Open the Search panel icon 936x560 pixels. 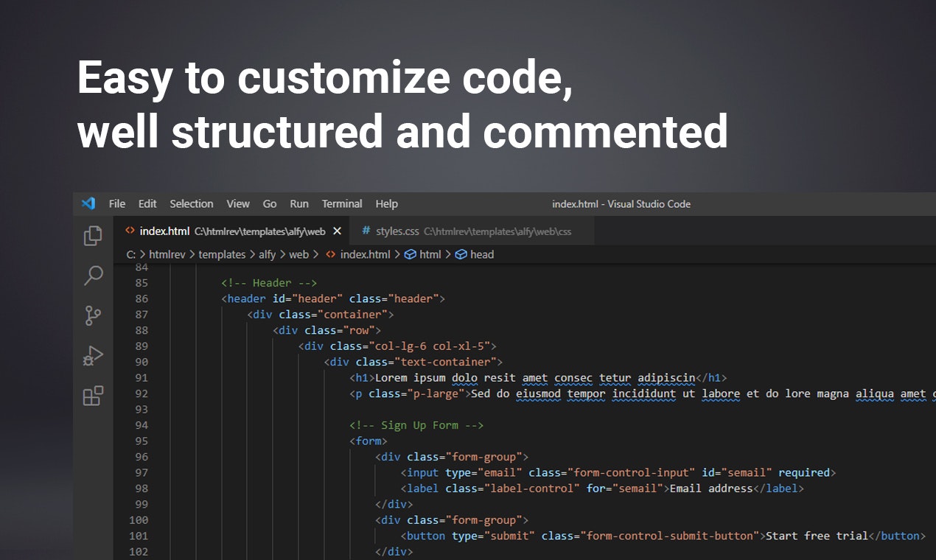point(93,276)
